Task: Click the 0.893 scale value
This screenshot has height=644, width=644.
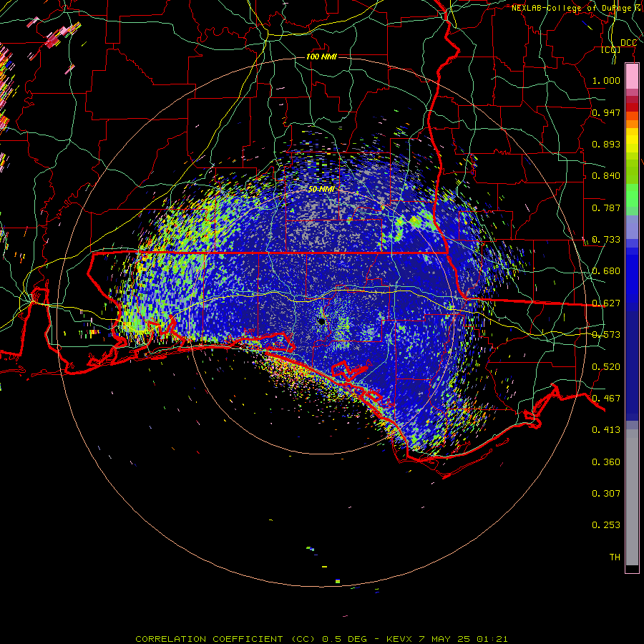Action: (606, 144)
